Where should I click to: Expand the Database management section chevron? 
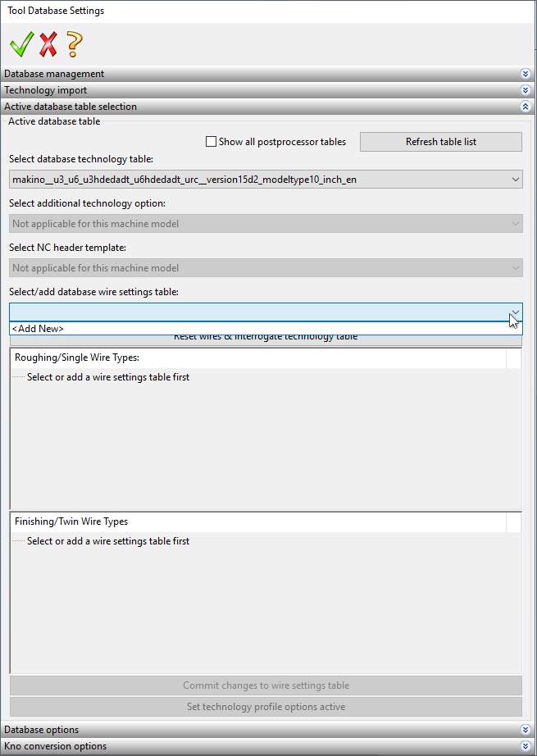tap(526, 74)
